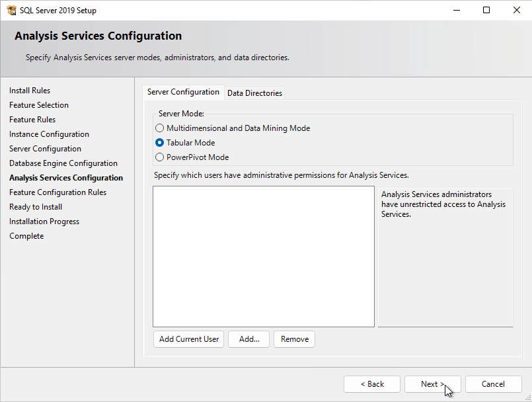Click the Feature Configuration Rules step
The height and width of the screenshot is (402, 532).
pos(58,192)
